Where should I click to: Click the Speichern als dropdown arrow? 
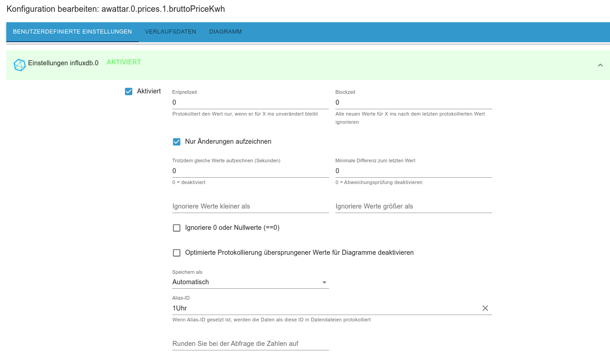[324, 282]
